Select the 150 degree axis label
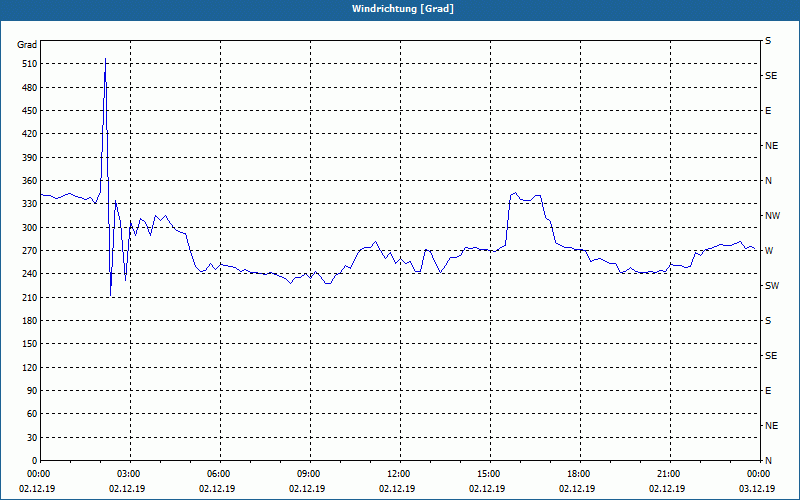The image size is (800, 500). click(30, 344)
